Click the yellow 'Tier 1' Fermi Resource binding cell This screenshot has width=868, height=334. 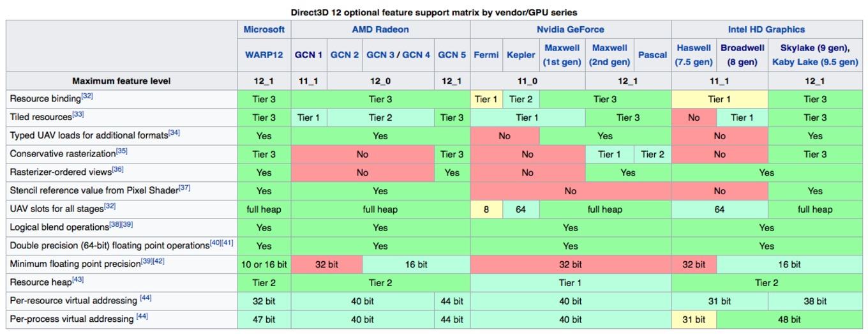click(486, 99)
